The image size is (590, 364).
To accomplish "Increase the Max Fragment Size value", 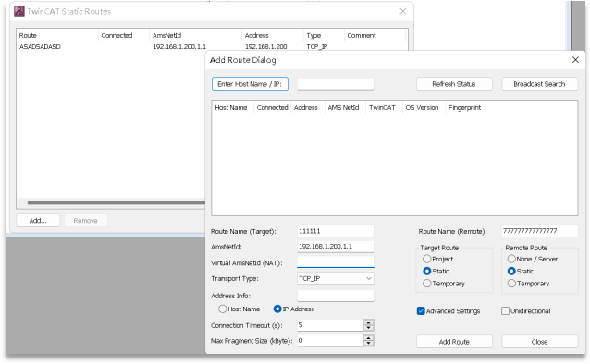I will (369, 338).
